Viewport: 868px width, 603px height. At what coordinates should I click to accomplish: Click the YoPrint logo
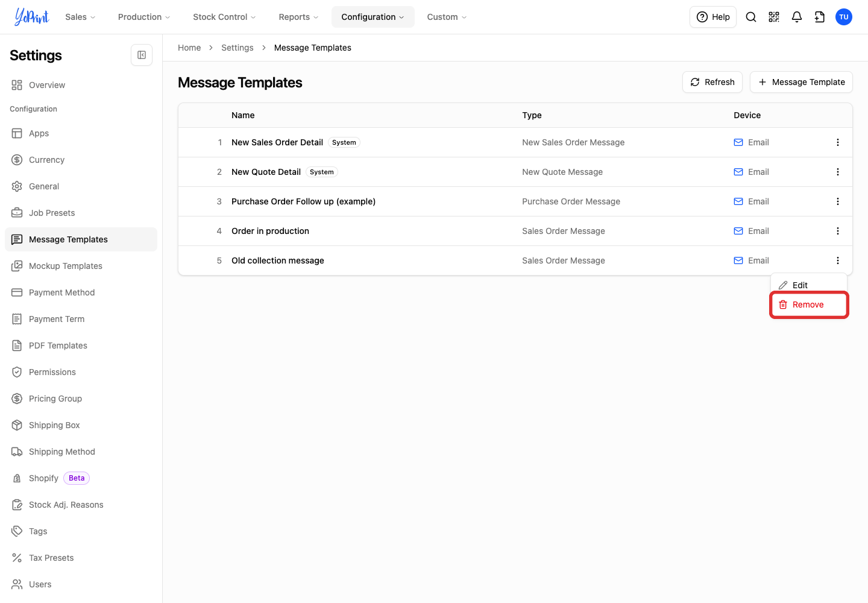coord(32,17)
